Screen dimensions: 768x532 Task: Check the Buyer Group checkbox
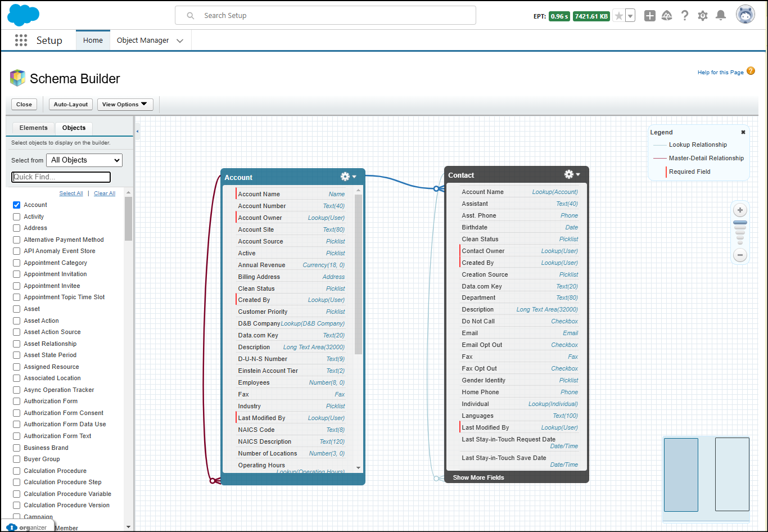[17, 459]
